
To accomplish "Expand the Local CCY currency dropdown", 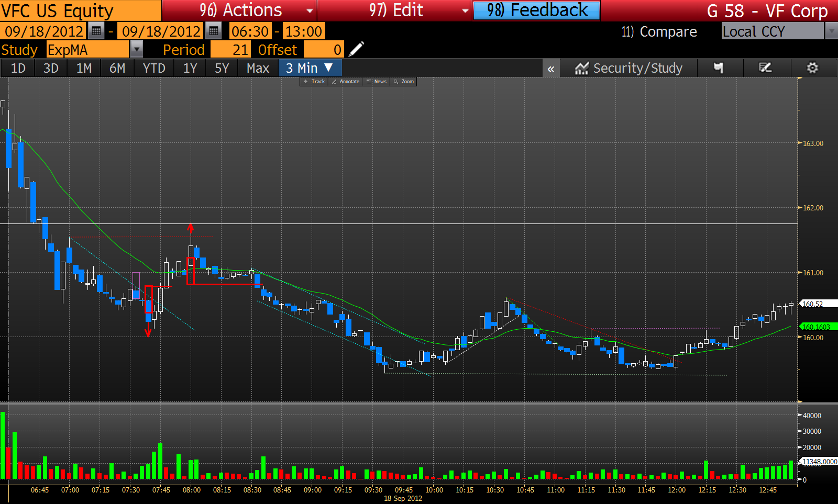I will point(831,31).
